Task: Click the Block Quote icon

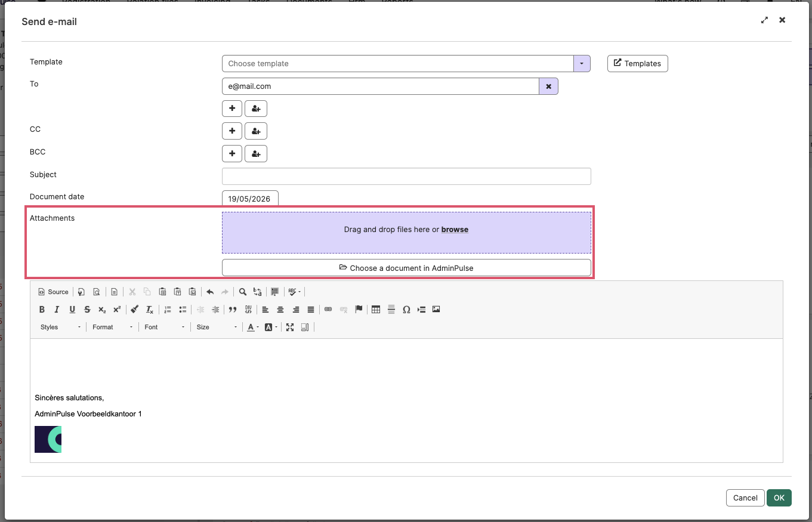Action: [233, 310]
